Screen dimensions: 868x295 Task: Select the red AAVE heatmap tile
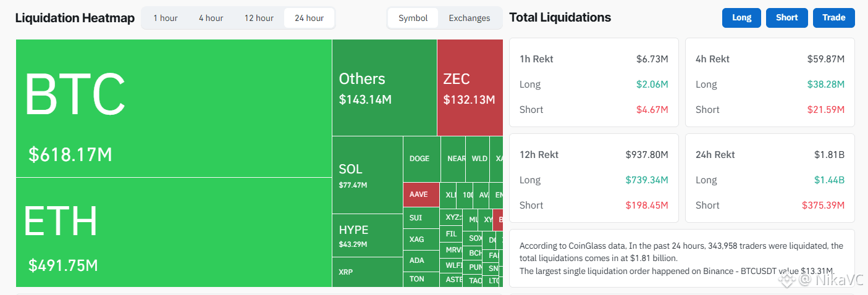(421, 194)
